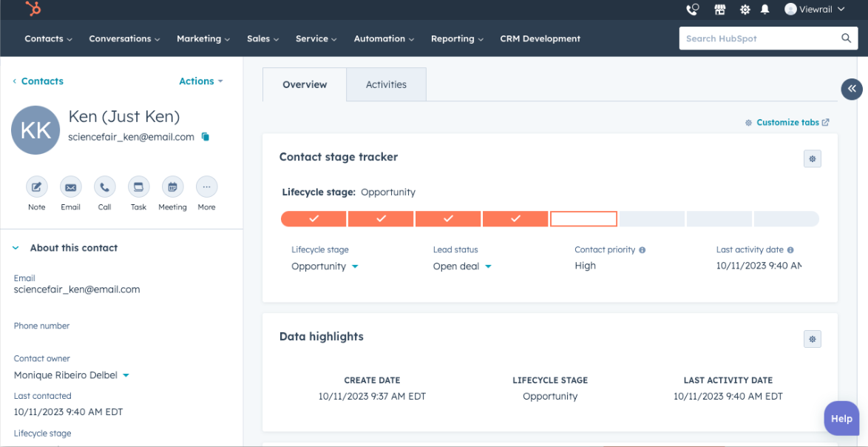Open the Marketplace storefront icon

click(x=719, y=9)
